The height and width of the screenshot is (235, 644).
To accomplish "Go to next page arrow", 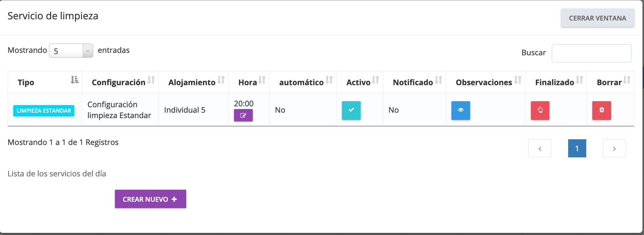I will pyautogui.click(x=614, y=148).
